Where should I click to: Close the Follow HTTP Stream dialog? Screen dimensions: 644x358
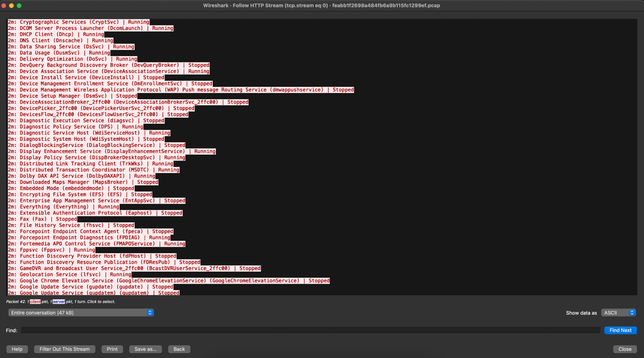625,349
